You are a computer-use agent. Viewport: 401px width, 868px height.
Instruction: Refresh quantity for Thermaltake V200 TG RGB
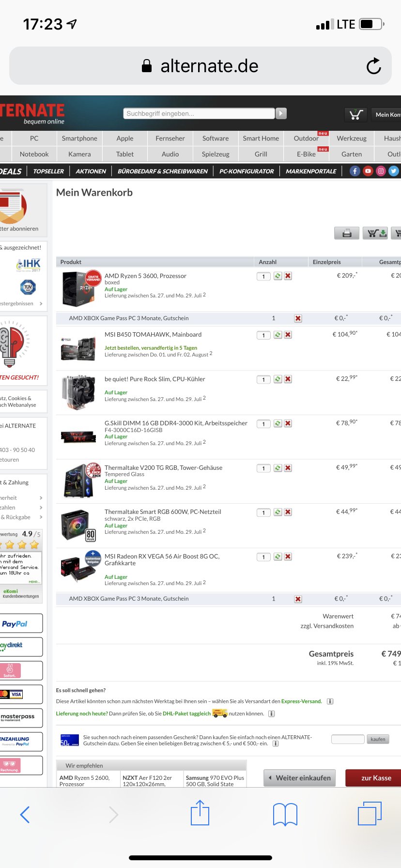[x=278, y=468]
